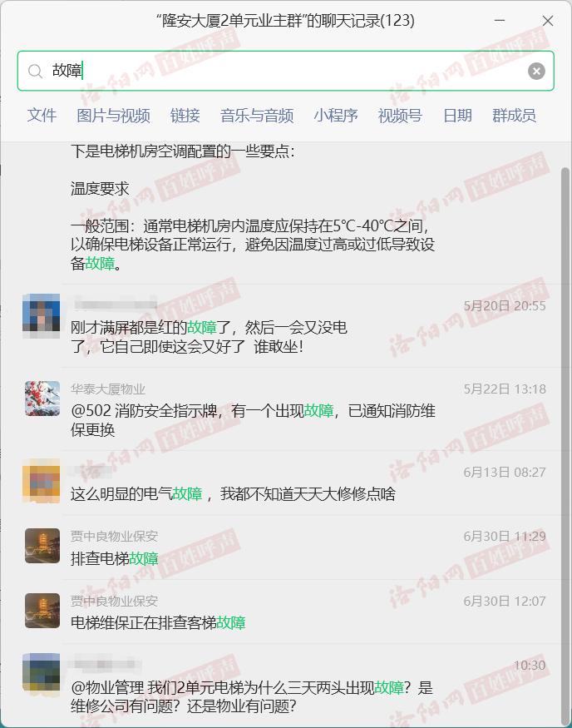
Task: Open avatar of 贾中良物业保安 at 11:29
Action: coord(42,546)
